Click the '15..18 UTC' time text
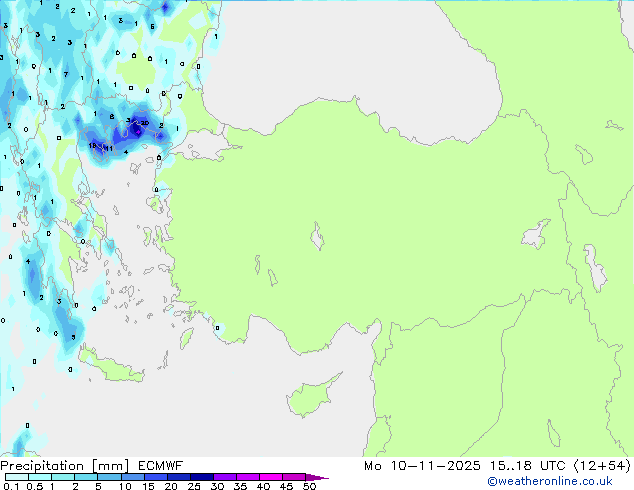This screenshot has height=490, width=634. [527, 466]
